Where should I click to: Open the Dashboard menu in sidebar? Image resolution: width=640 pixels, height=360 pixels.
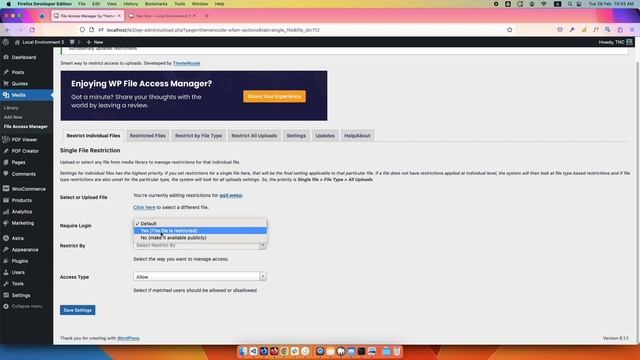(24, 58)
